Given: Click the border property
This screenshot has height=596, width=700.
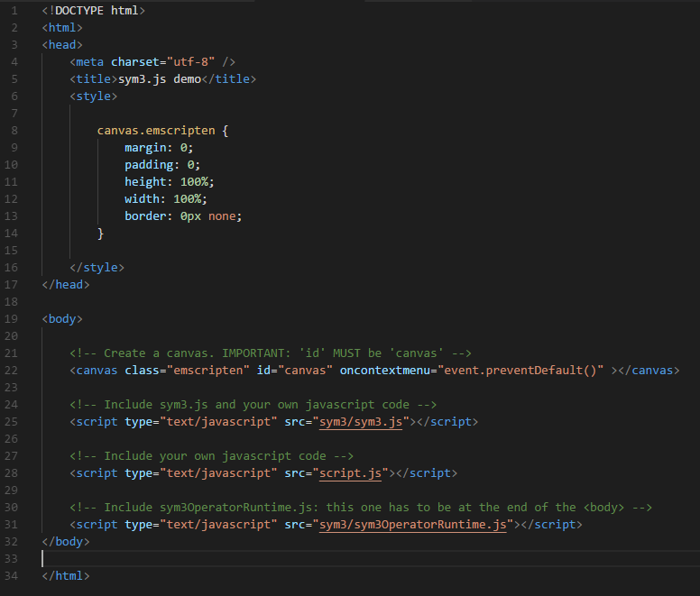Looking at the screenshot, I should pos(145,215).
